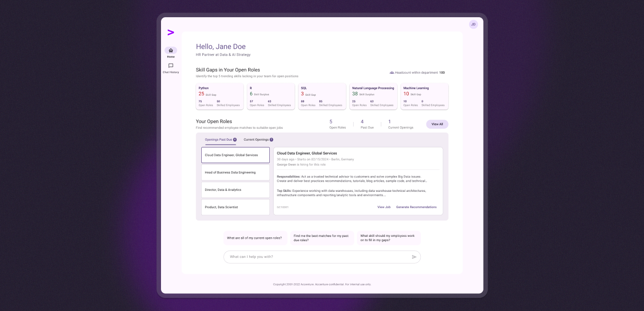Click the Accenture logo icon
This screenshot has height=311, width=644.
click(171, 33)
